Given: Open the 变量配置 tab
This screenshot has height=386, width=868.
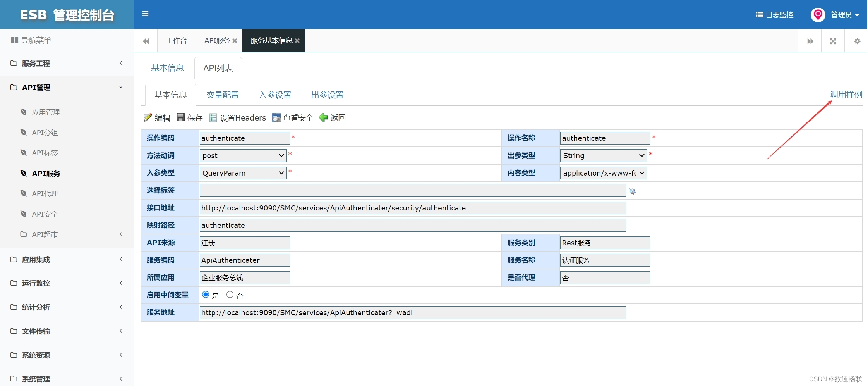Looking at the screenshot, I should [x=223, y=95].
